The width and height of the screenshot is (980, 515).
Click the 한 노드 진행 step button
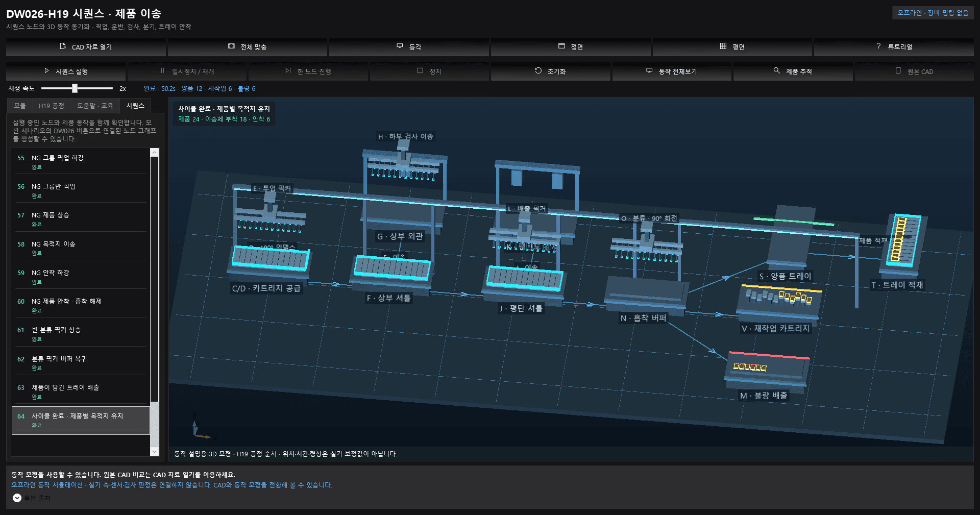point(308,71)
